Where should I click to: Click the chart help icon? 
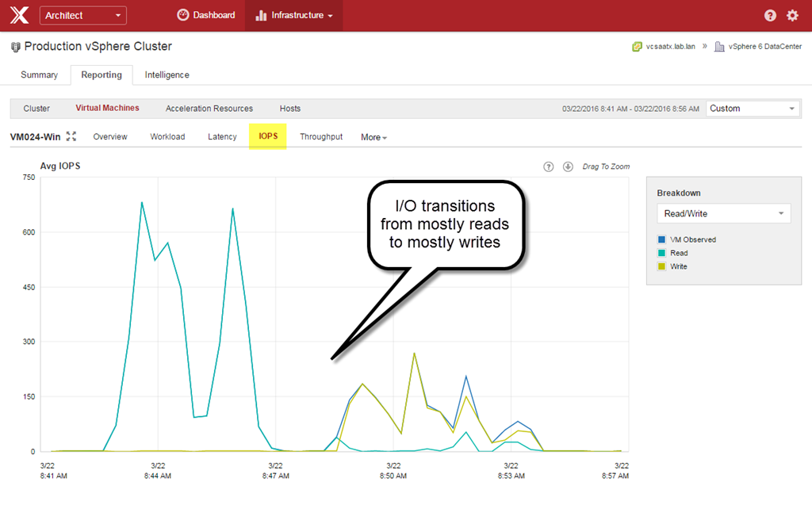548,166
